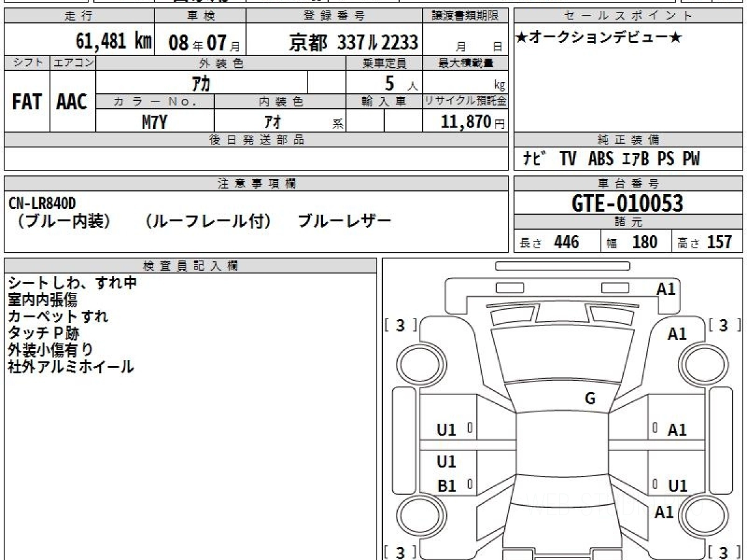The height and width of the screenshot is (560, 747).
Task: Select the left front door handle symbol
Action: point(469,428)
